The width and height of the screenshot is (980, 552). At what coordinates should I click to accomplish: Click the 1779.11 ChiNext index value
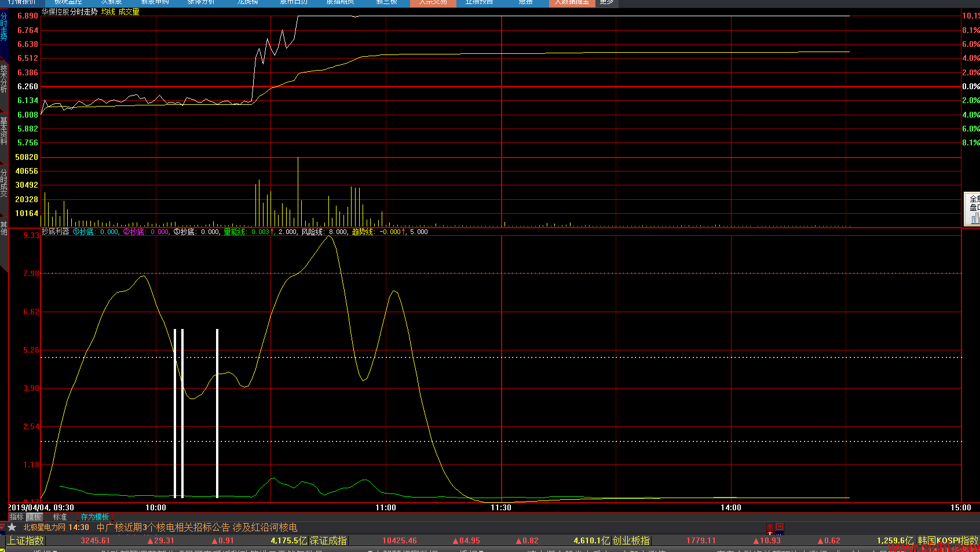coord(701,540)
